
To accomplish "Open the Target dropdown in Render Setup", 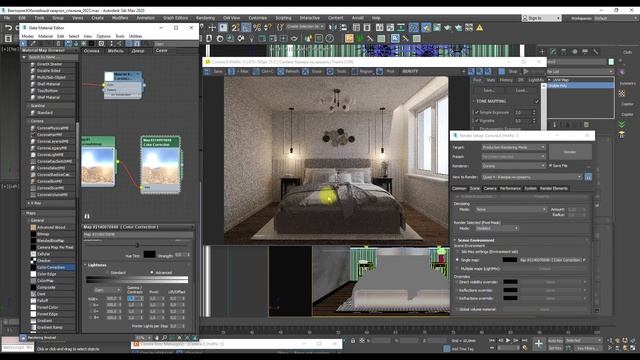I will 513,147.
